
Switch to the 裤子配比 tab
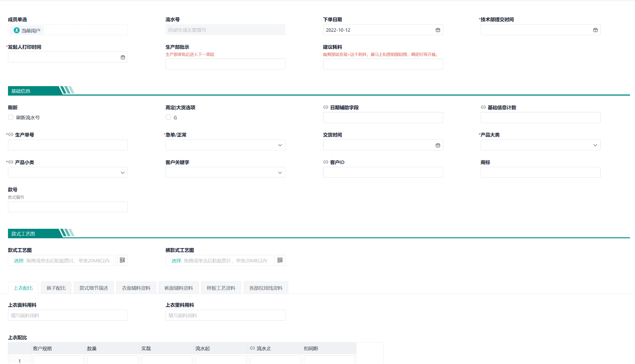(56, 288)
